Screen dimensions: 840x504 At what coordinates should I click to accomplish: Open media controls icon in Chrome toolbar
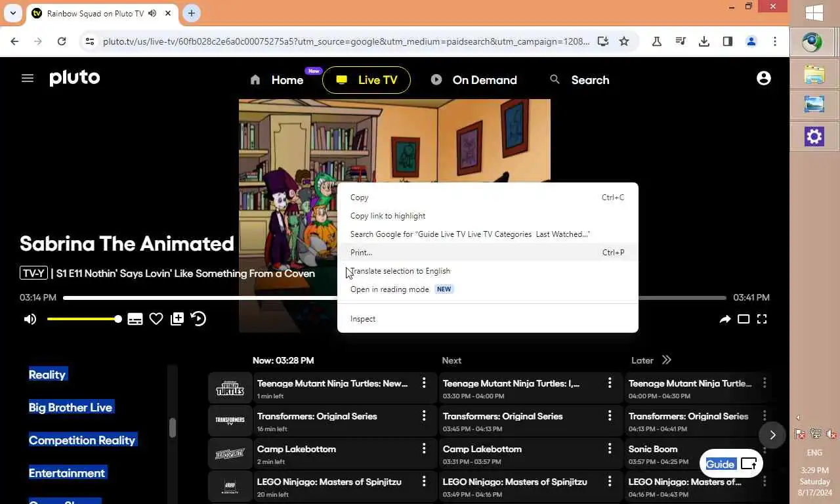pos(681,41)
